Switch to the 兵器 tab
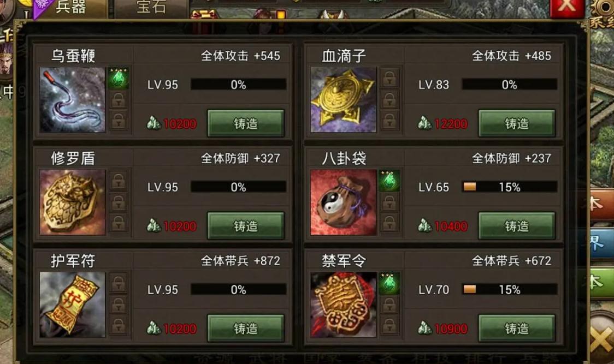Viewport: 614px width, 364px height. click(x=70, y=8)
